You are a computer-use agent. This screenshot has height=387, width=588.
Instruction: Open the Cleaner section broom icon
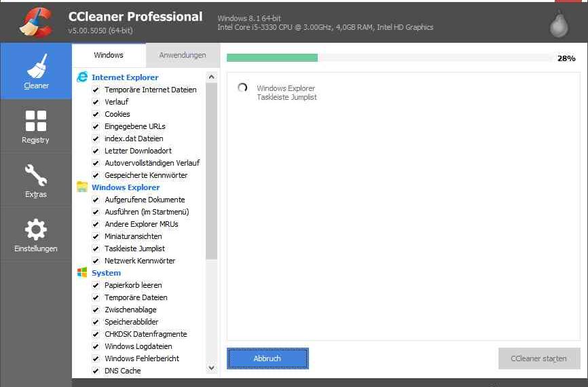pyautogui.click(x=36, y=67)
